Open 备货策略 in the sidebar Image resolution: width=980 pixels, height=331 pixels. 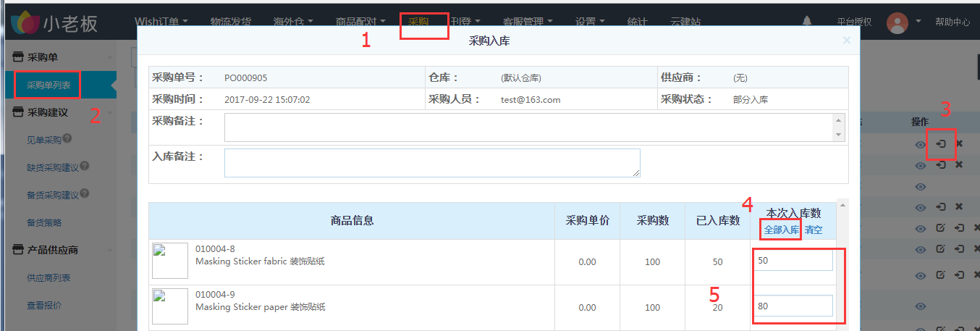click(x=44, y=222)
